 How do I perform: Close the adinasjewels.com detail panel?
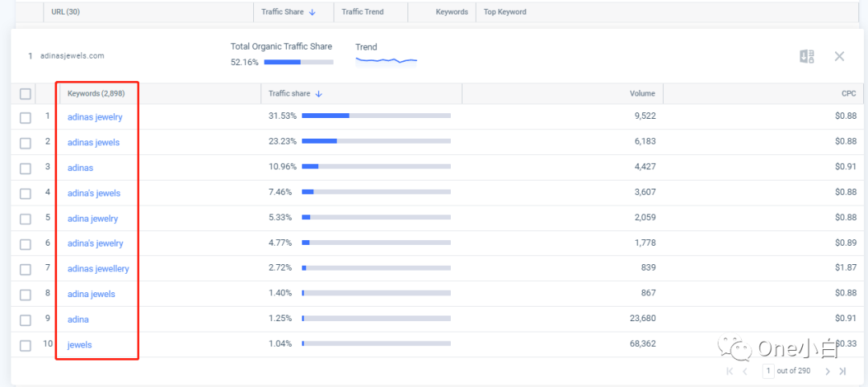tap(839, 56)
